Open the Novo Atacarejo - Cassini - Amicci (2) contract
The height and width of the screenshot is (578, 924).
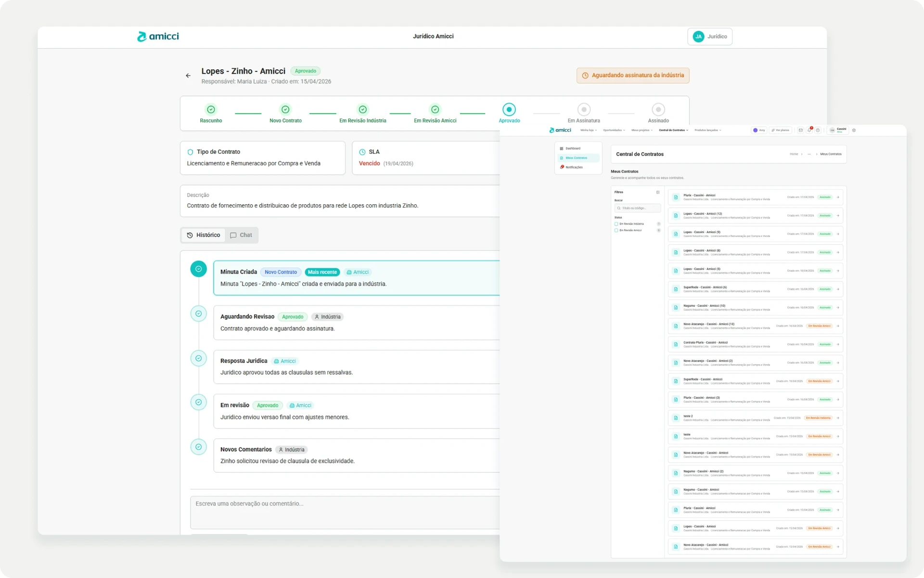pos(756,363)
